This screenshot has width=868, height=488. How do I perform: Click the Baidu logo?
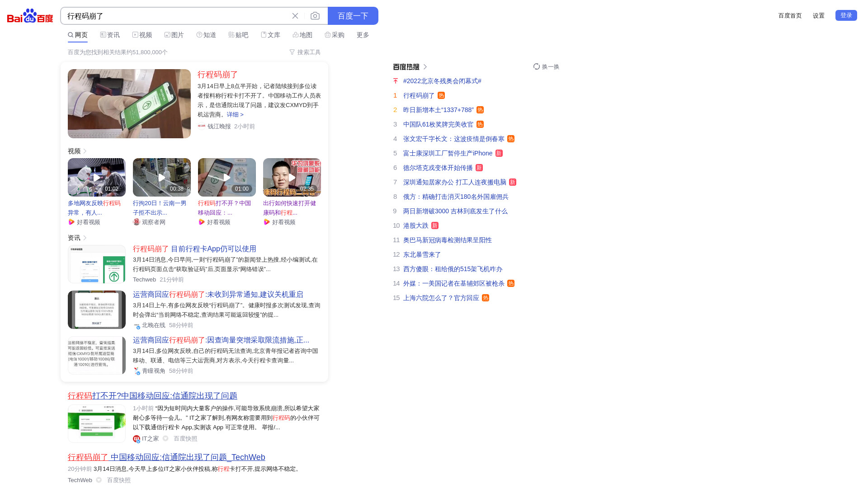click(30, 16)
